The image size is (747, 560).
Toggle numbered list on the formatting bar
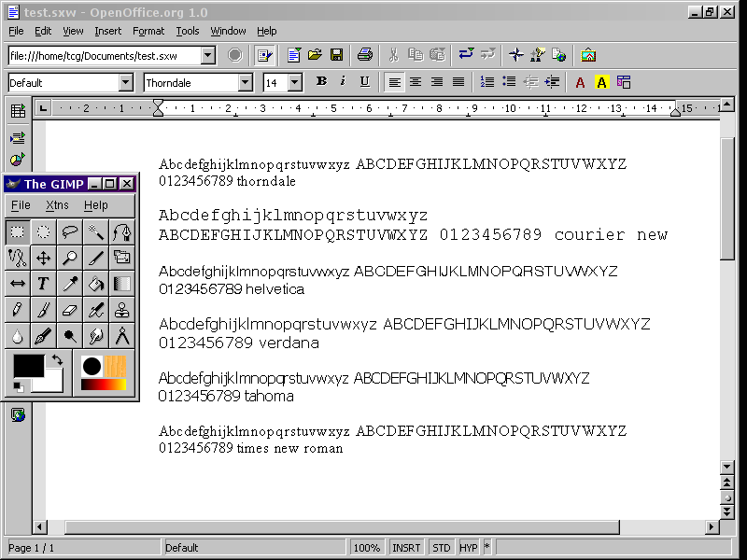tap(486, 82)
